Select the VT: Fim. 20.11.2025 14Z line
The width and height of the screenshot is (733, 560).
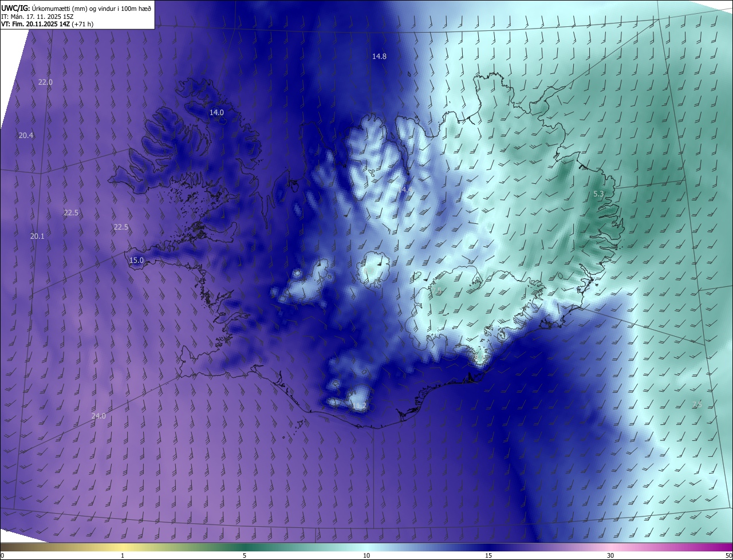click(48, 24)
